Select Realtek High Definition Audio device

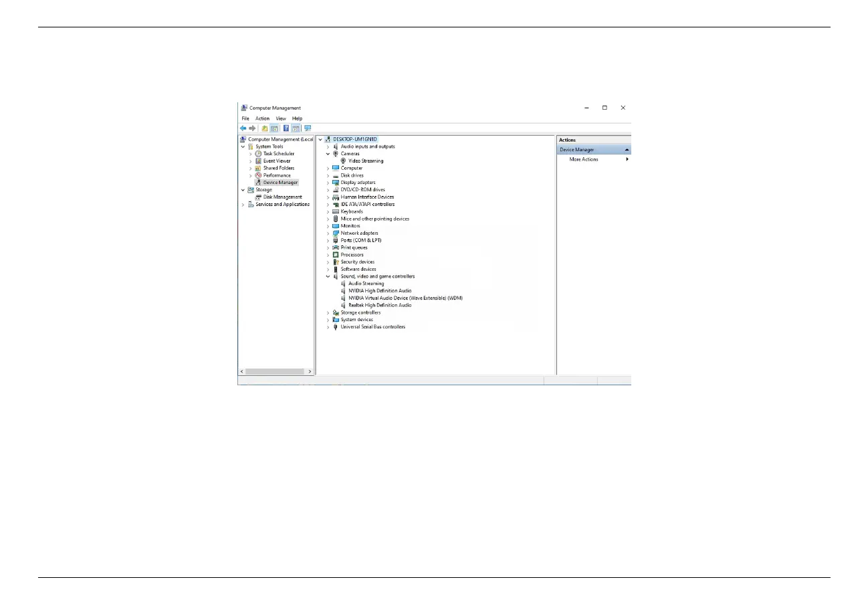pyautogui.click(x=380, y=305)
